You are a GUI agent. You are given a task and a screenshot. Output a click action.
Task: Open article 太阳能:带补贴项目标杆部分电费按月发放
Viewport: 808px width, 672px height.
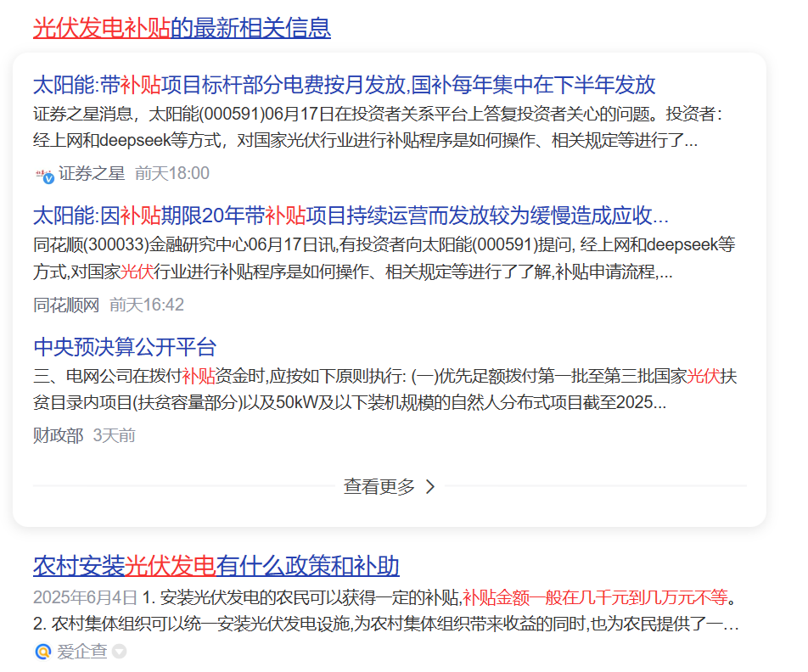coord(345,85)
